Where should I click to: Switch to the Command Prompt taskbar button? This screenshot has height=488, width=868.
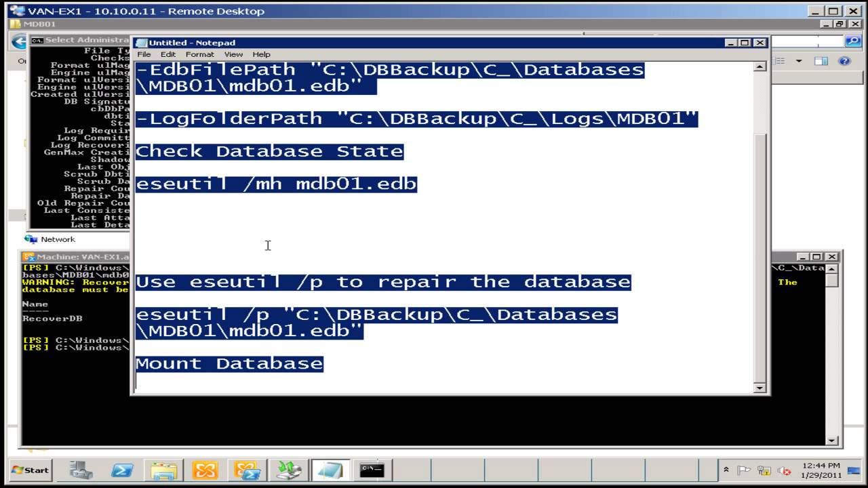tap(372, 470)
